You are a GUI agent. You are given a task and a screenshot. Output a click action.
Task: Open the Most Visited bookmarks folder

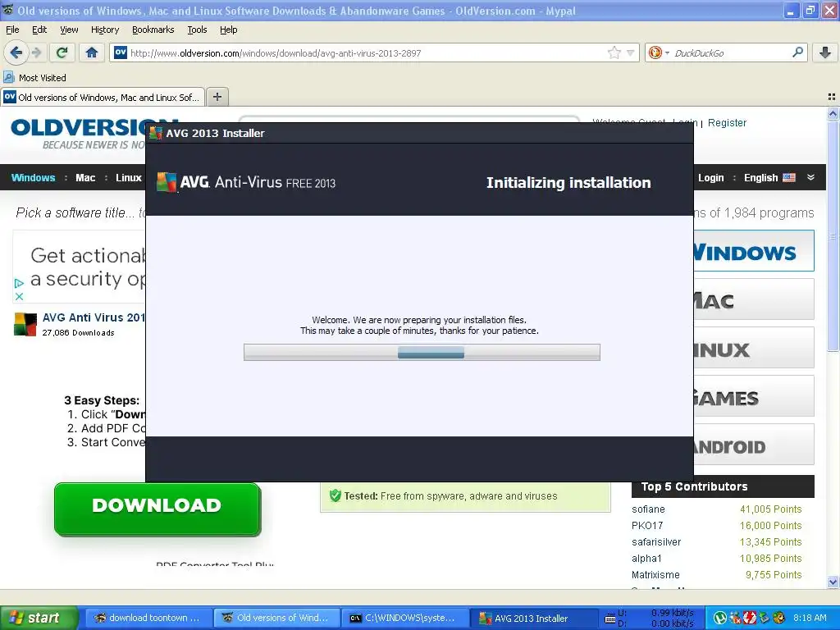[34, 78]
